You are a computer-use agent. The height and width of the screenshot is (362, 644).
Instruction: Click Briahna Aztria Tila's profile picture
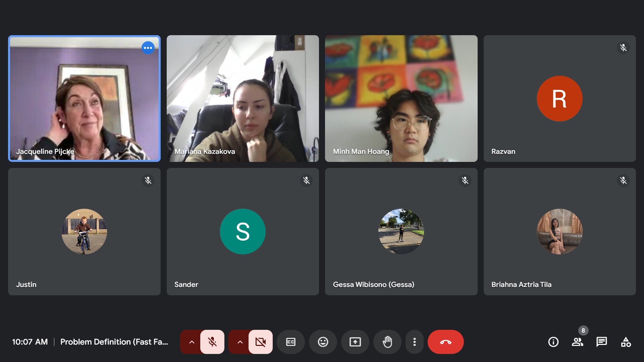(559, 231)
